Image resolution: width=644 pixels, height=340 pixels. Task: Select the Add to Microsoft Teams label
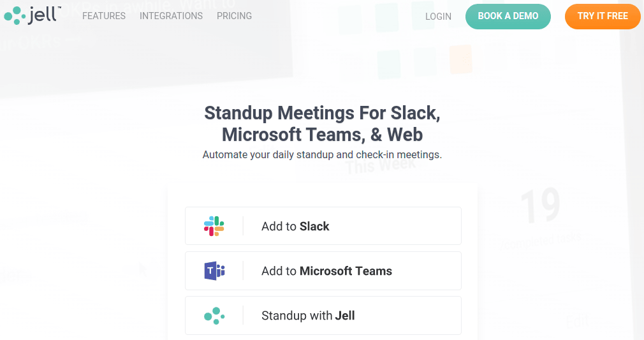[326, 271]
